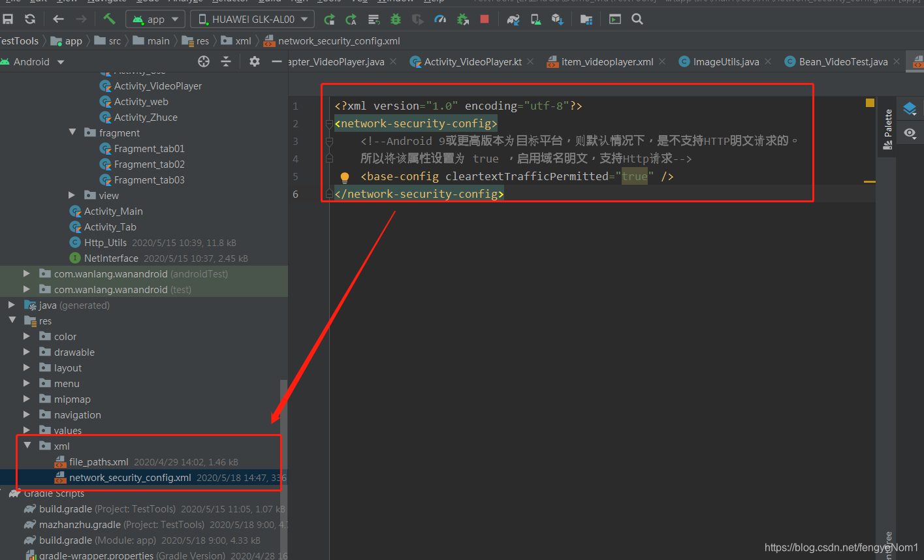Open the HUAWEI GLK-AL00 device selector
This screenshot has height=560, width=924.
point(252,19)
